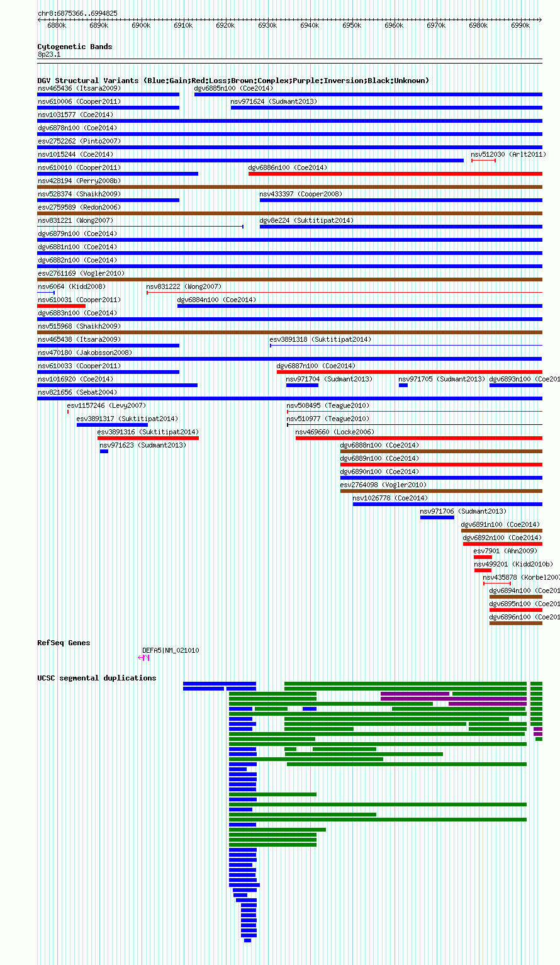Open variant nsv610010 (Cooper2011)

click(x=79, y=167)
